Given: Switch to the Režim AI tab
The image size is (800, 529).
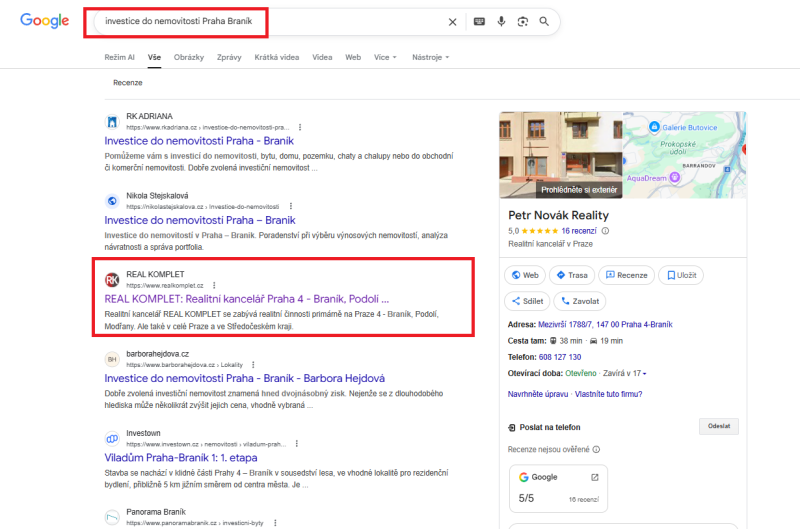Looking at the screenshot, I should (119, 57).
